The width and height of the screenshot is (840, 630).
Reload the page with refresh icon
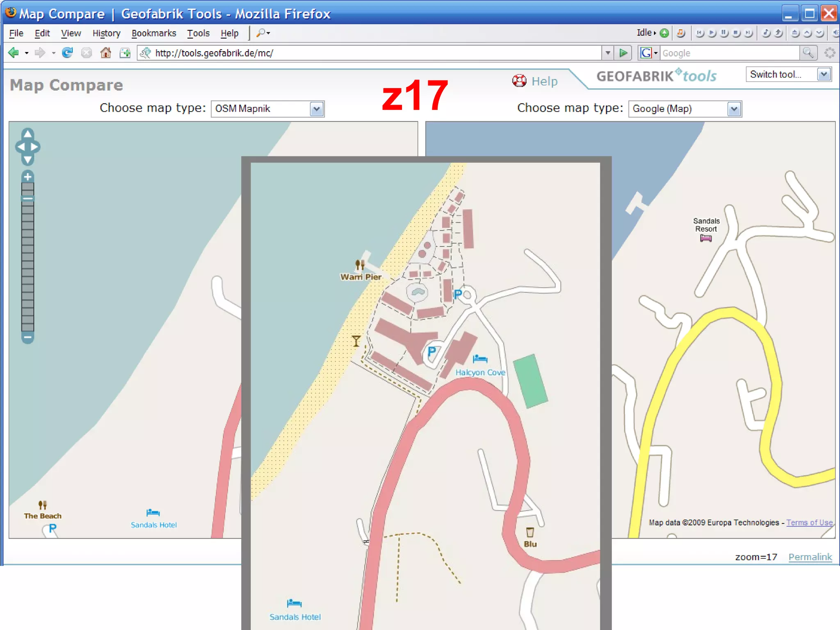click(67, 53)
